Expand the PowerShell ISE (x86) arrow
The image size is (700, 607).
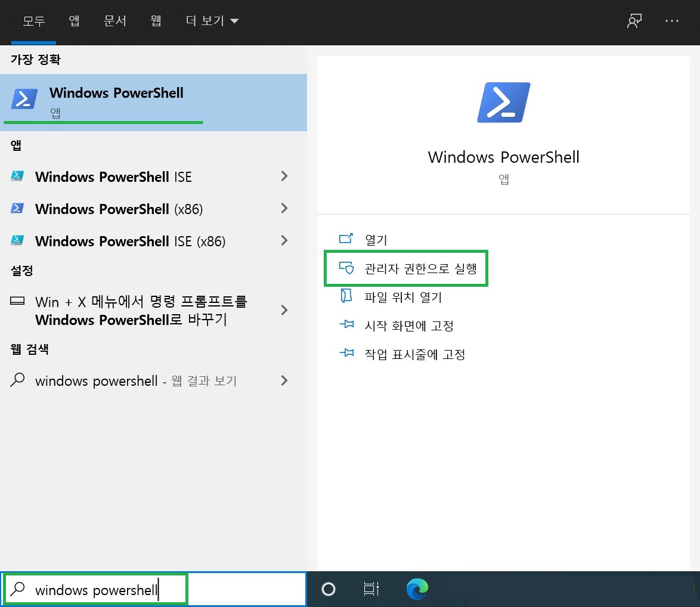[284, 240]
